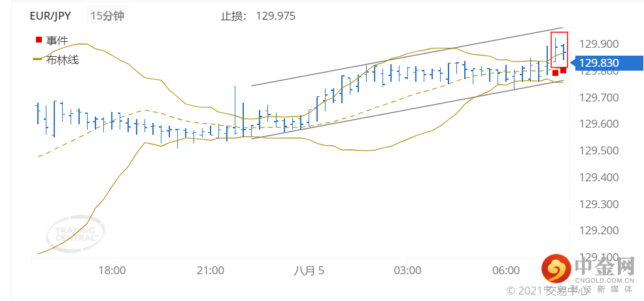Click the 八月 5 date axis label
Image resolution: width=644 pixels, height=301 pixels.
[308, 270]
